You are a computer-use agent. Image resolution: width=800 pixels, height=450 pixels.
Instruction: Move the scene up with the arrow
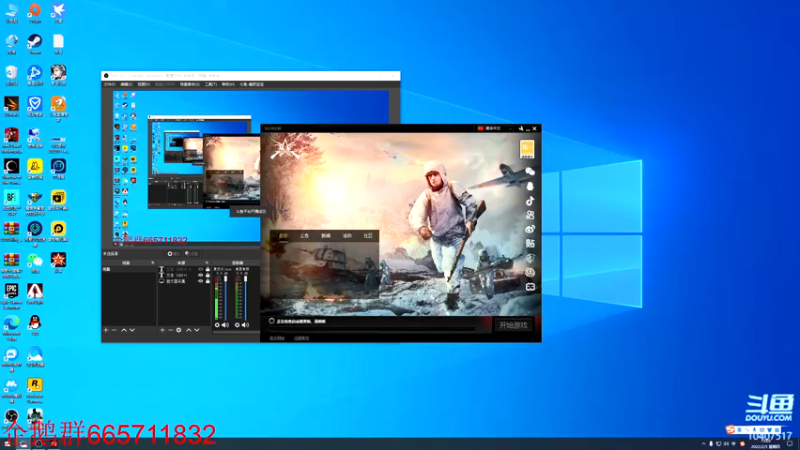(x=123, y=330)
